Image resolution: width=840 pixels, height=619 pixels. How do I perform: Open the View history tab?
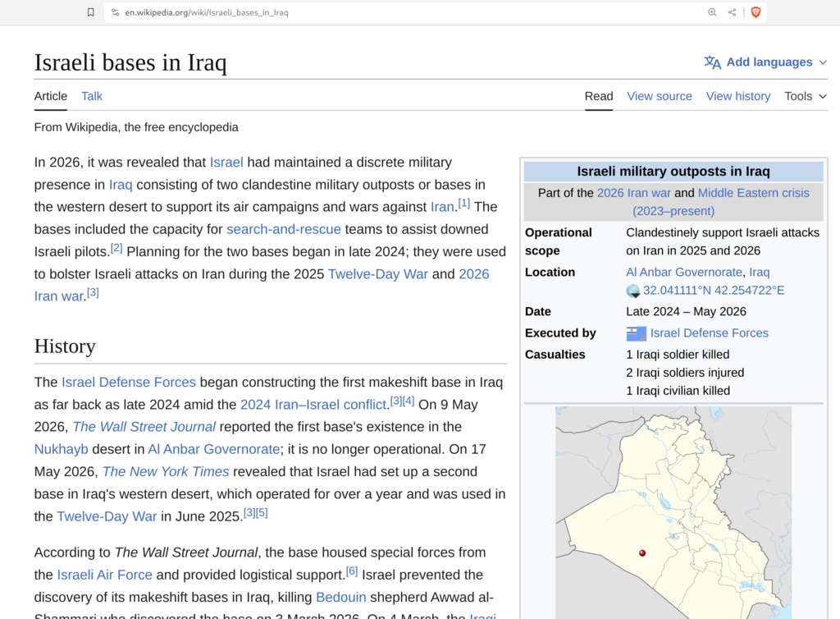[738, 97]
